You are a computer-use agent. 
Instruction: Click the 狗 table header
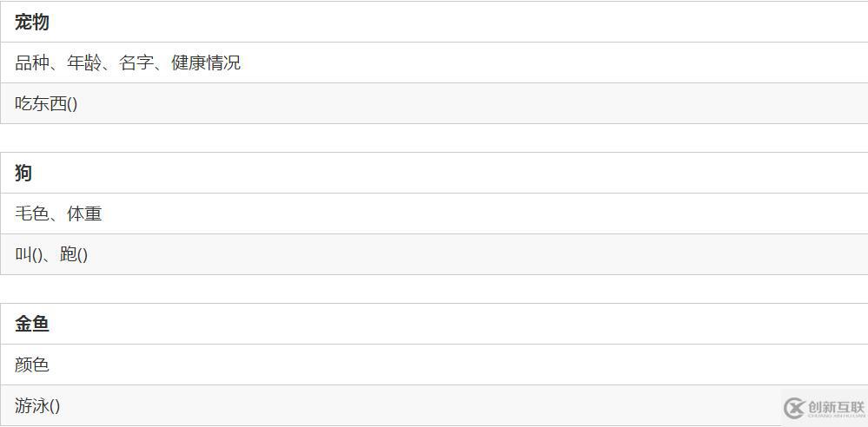coord(434,173)
